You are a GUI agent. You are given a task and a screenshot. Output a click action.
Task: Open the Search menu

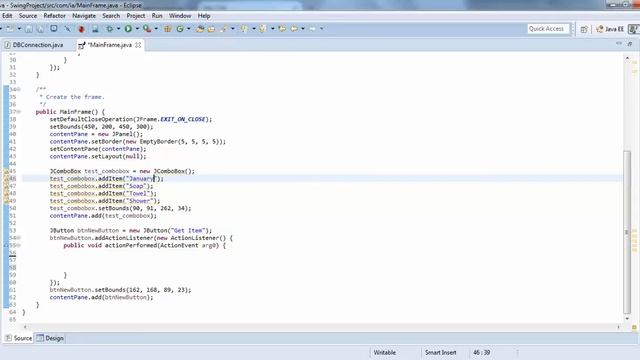click(111, 16)
